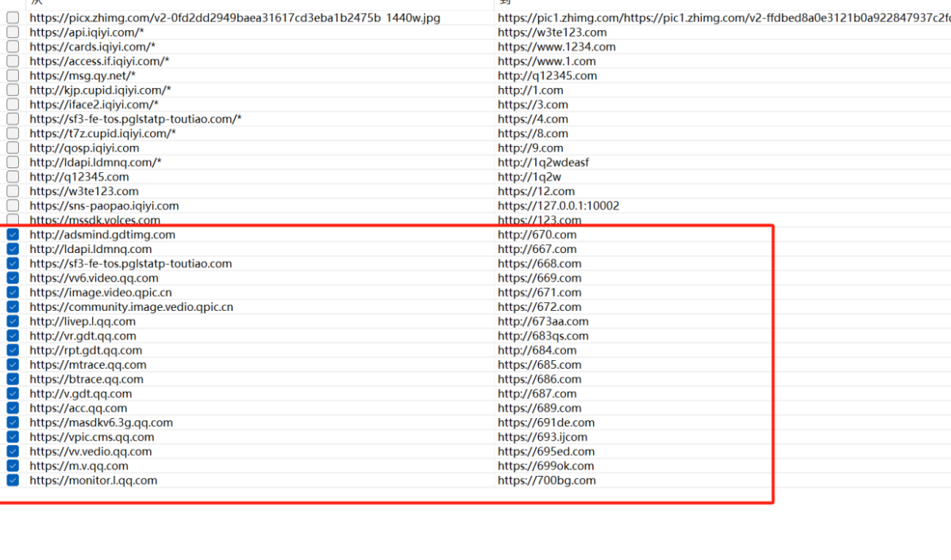Click the destination entry https://4.com
951x560 pixels.
click(533, 119)
